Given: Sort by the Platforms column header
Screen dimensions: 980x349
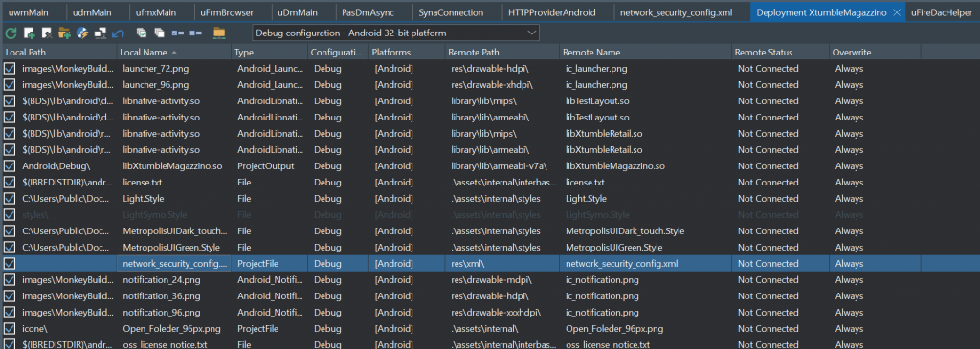Looking at the screenshot, I should [406, 53].
